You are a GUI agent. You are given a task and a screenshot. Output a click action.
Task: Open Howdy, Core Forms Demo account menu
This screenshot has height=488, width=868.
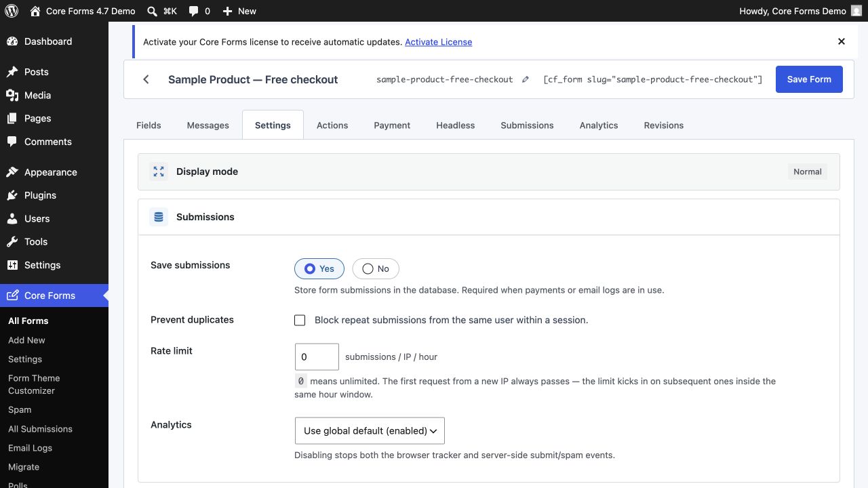[x=801, y=11]
